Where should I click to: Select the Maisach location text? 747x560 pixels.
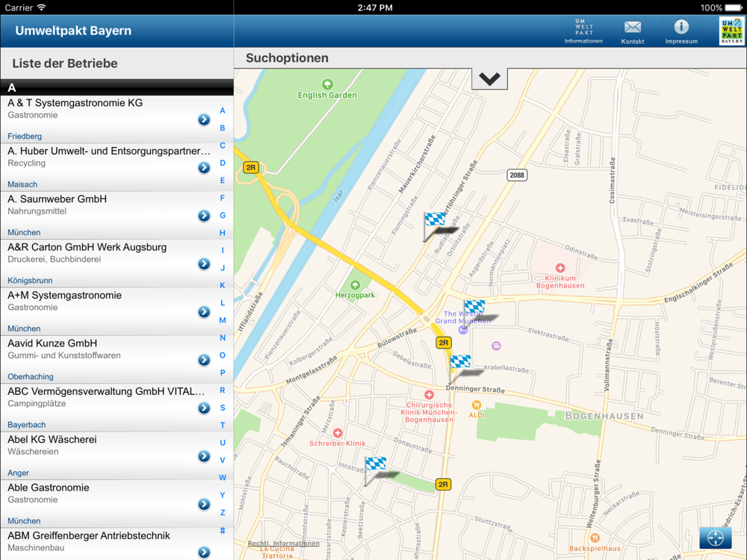[x=22, y=184]
